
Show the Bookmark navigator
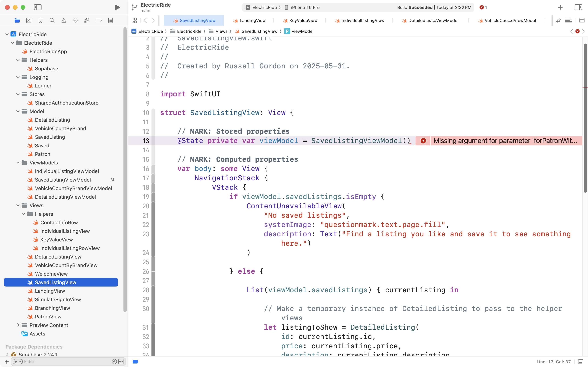(x=40, y=20)
